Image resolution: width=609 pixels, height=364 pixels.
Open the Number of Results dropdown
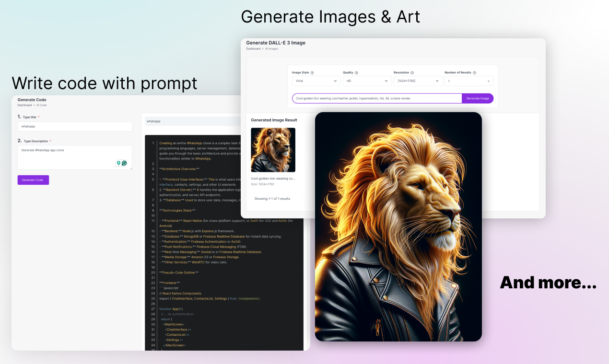point(469,81)
